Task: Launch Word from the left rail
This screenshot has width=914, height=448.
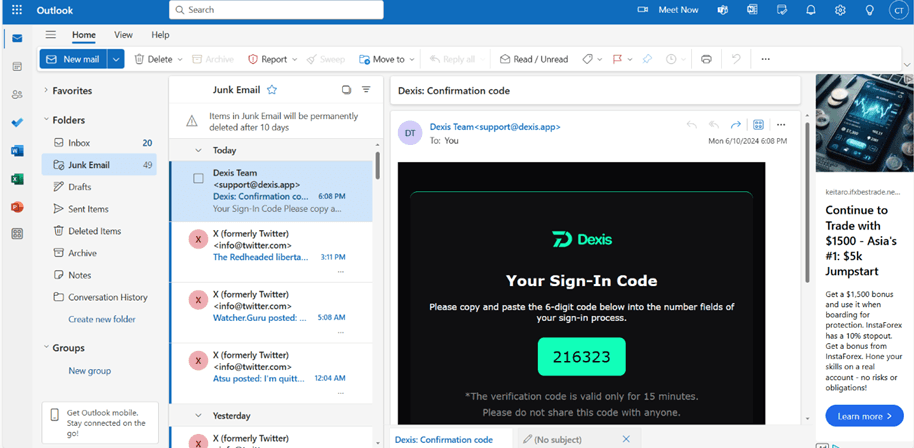Action: click(x=17, y=151)
